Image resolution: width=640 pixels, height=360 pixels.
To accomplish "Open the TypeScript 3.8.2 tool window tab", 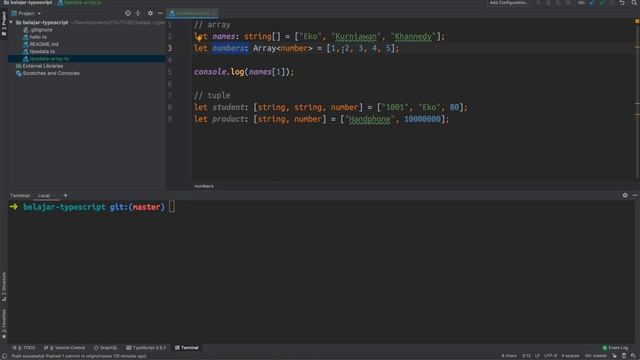I will [x=146, y=348].
